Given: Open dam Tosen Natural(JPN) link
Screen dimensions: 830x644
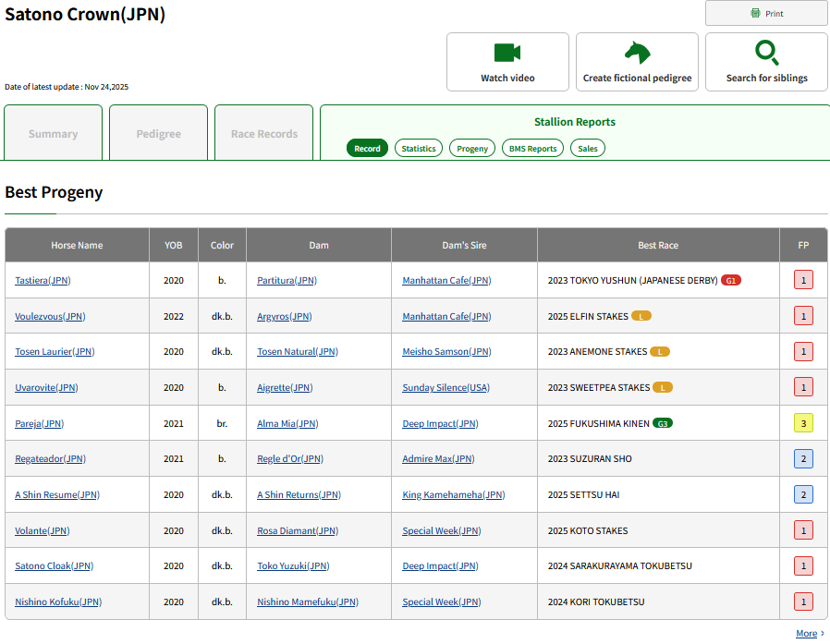Looking at the screenshot, I should (298, 352).
